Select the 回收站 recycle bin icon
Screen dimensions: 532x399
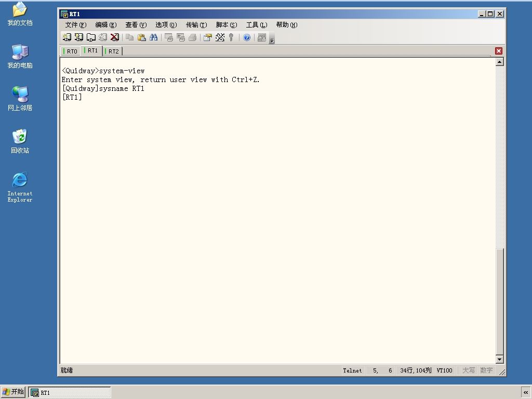click(20, 141)
